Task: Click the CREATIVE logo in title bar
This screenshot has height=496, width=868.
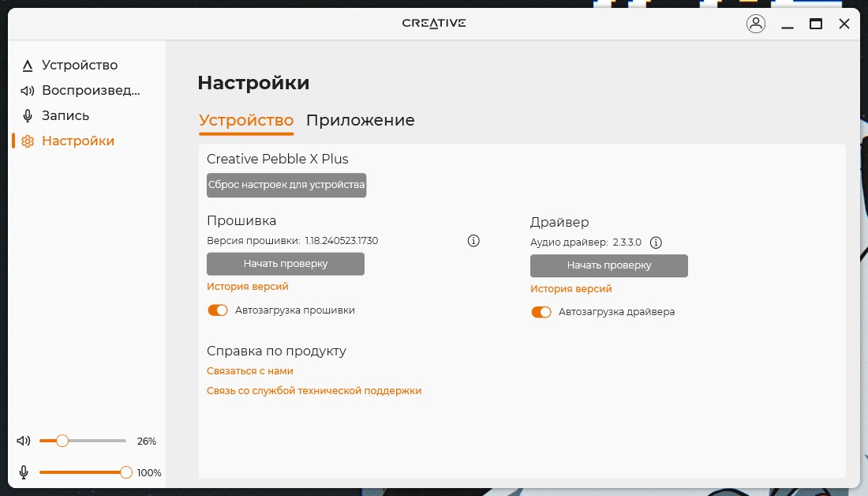Action: point(434,23)
